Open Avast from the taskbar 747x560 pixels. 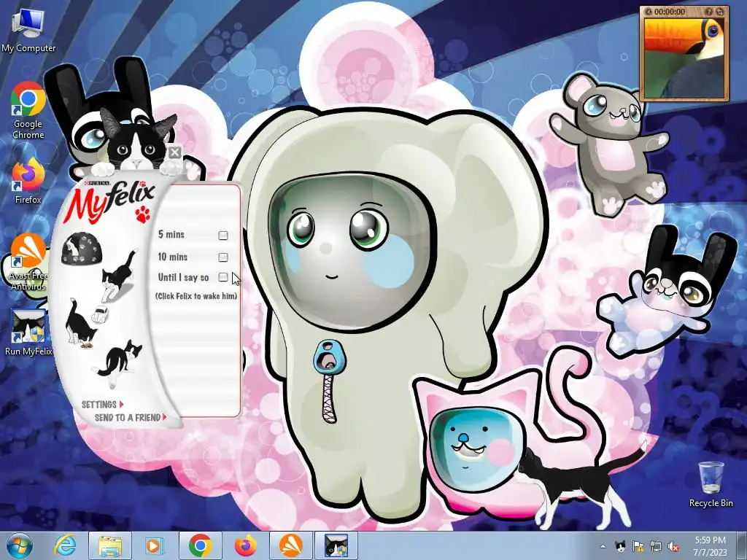click(x=290, y=545)
